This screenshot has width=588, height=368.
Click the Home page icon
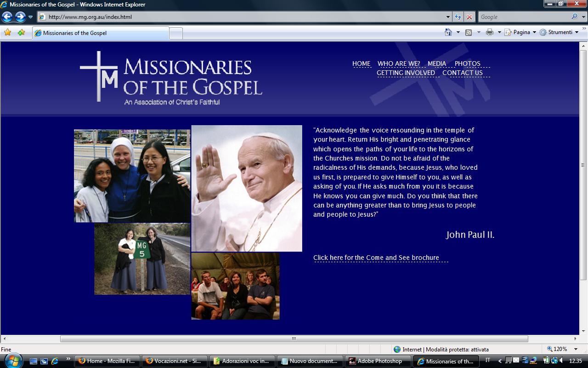[448, 32]
